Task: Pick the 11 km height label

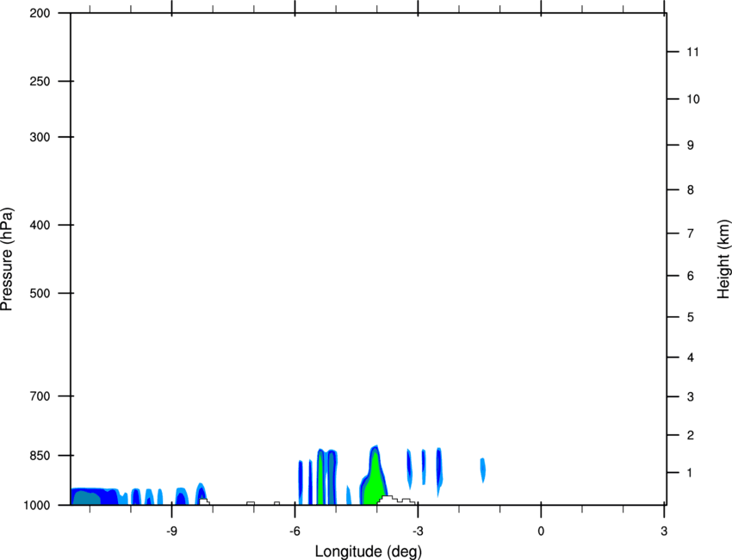Action: click(x=692, y=52)
